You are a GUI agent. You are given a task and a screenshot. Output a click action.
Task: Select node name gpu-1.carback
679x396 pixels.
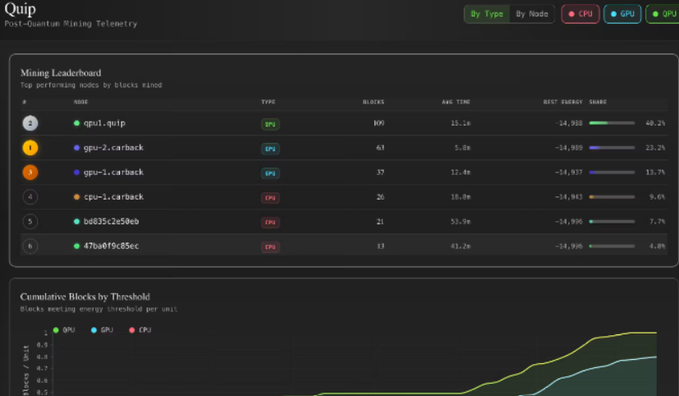click(113, 172)
